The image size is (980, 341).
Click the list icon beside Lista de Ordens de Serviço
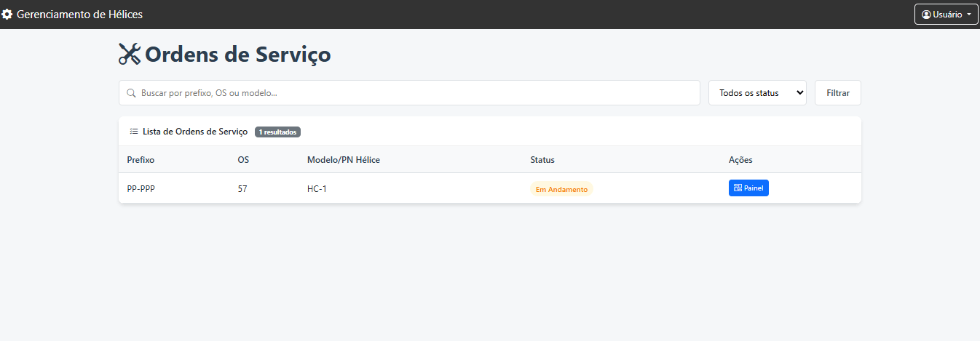134,132
